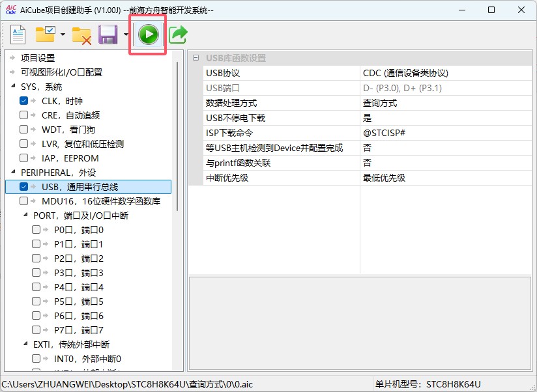Select MDU16，16位硬件数学函数库 tree label

click(x=101, y=201)
